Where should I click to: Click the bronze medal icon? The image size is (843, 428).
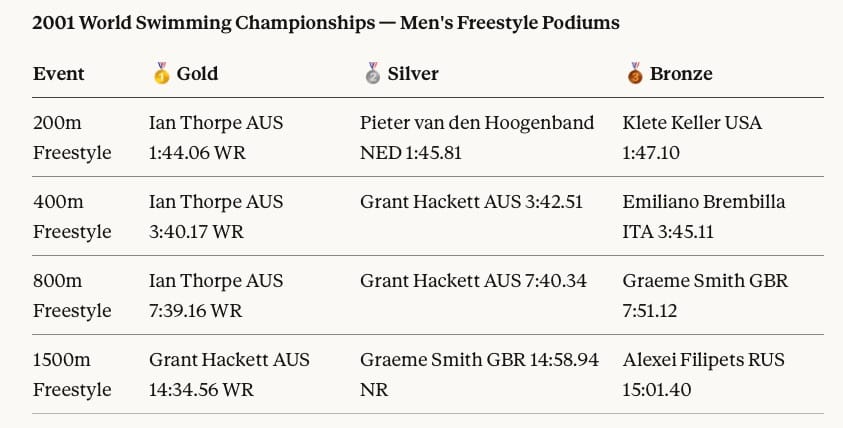634,73
